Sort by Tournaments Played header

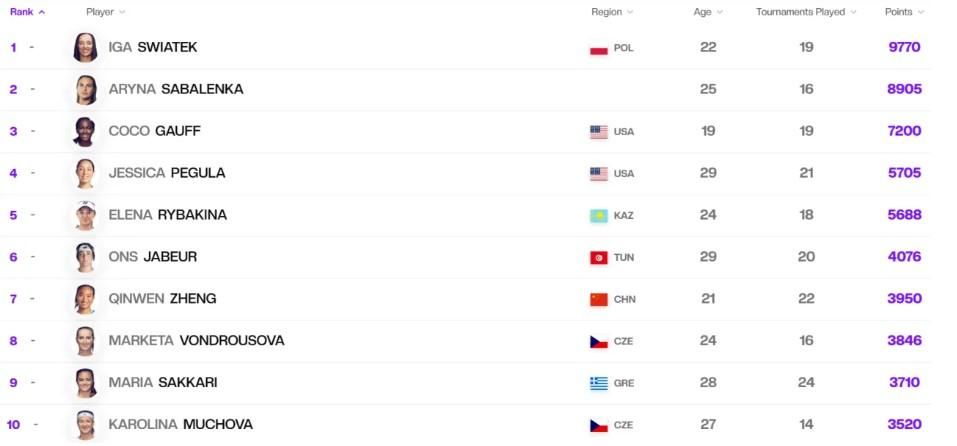pos(806,12)
